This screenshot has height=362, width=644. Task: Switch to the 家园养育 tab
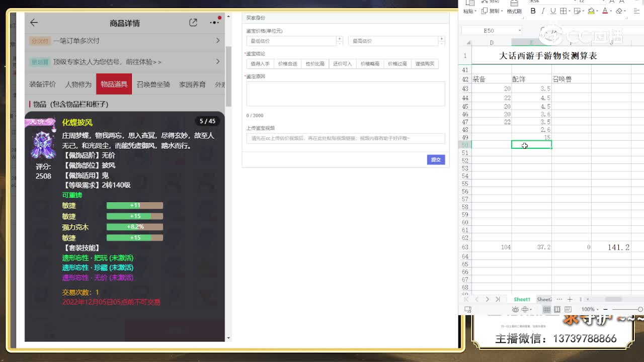192,84
